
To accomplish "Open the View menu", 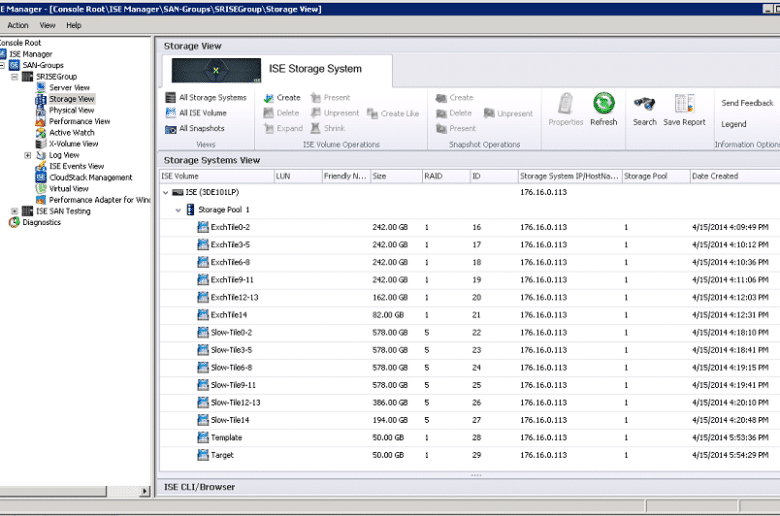I will click(47, 25).
